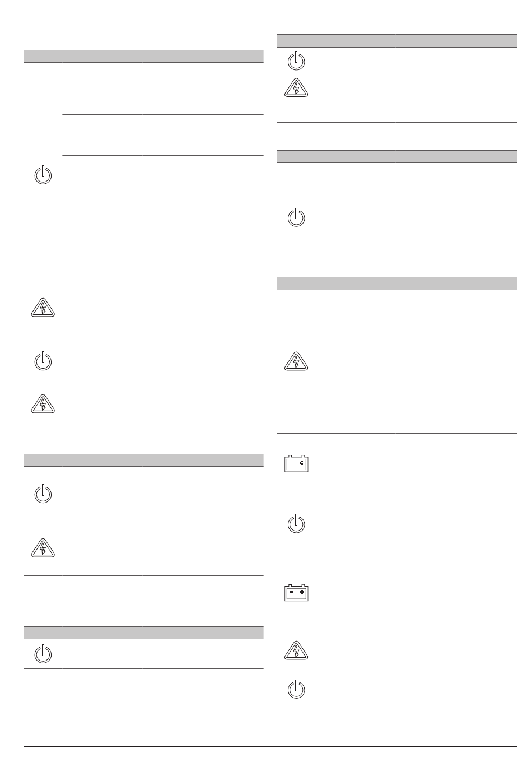Click the power icon in the last left-column table

(43, 654)
